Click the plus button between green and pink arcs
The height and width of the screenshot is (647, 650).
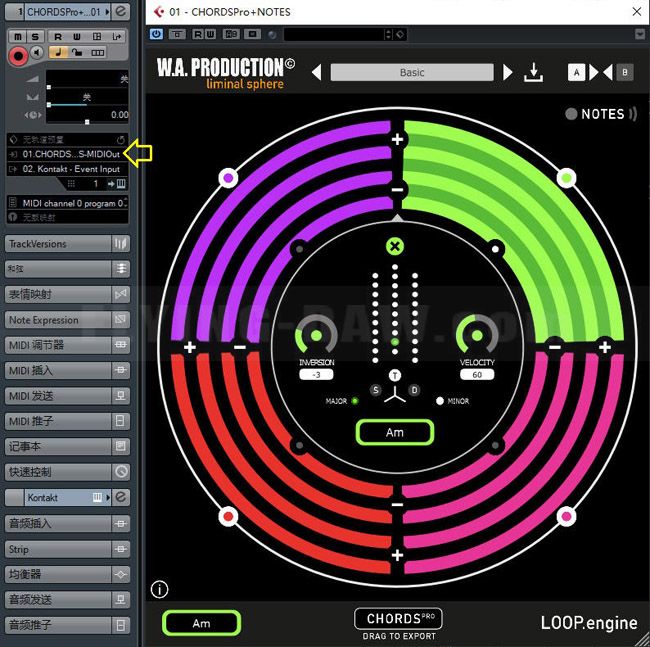[x=605, y=347]
